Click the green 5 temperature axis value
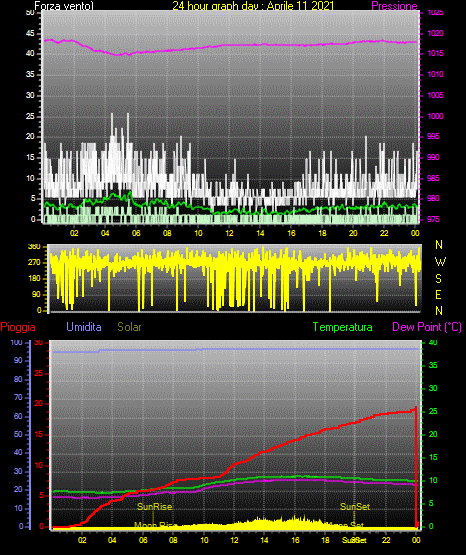The height and width of the screenshot is (555, 466). click(x=431, y=503)
